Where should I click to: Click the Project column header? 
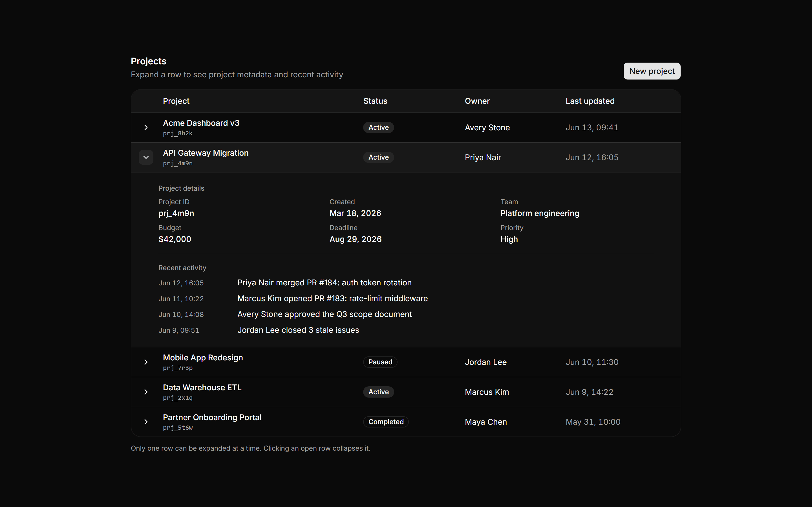pyautogui.click(x=176, y=101)
